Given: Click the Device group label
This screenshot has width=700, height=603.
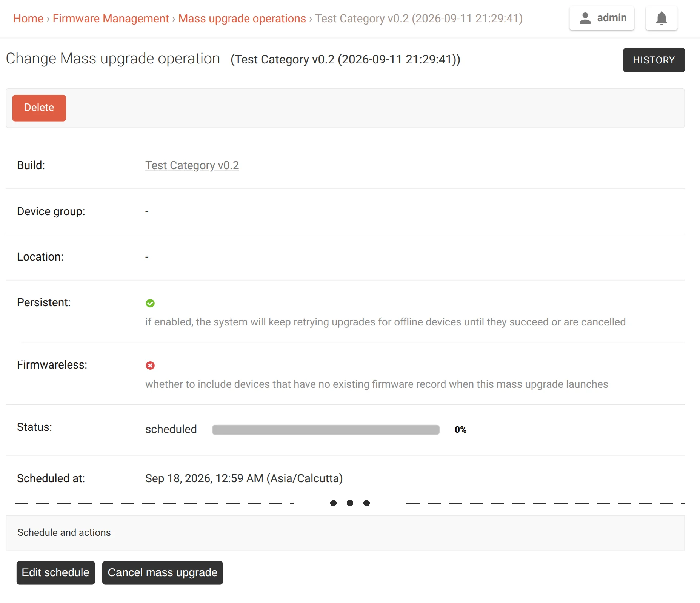Looking at the screenshot, I should [x=51, y=211].
